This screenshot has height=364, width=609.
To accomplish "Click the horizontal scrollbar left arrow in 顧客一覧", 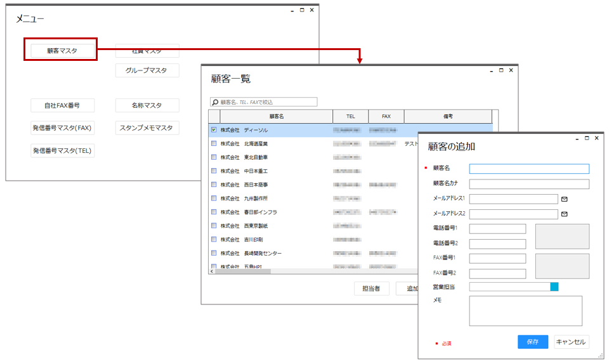I will (212, 271).
